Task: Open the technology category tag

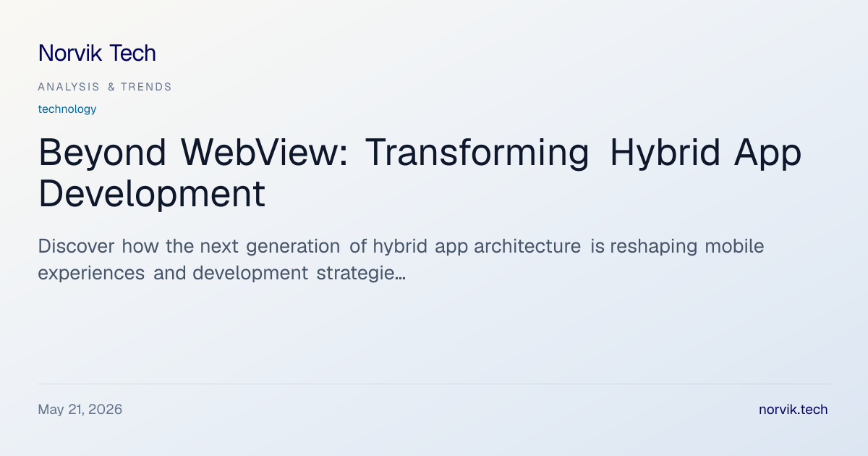Action: (x=67, y=109)
